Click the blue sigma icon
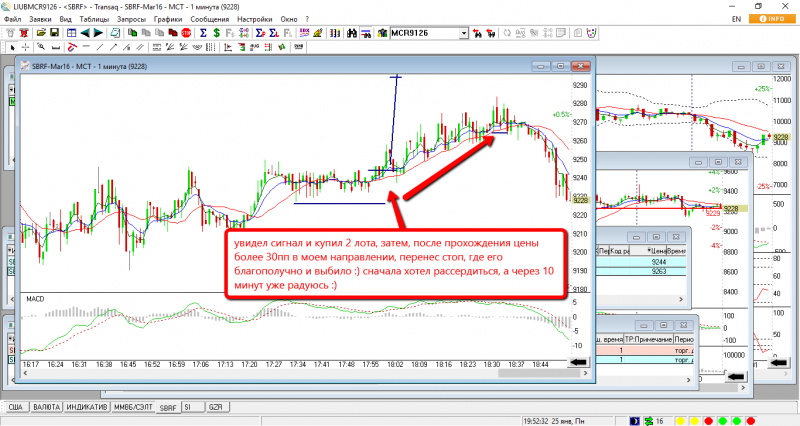 (x=203, y=33)
